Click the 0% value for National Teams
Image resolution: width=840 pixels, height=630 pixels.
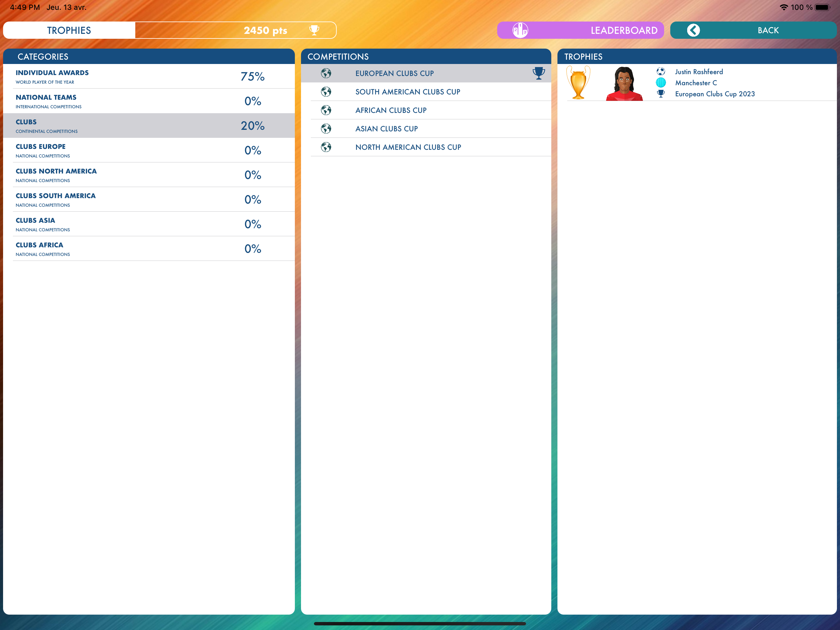tap(252, 101)
